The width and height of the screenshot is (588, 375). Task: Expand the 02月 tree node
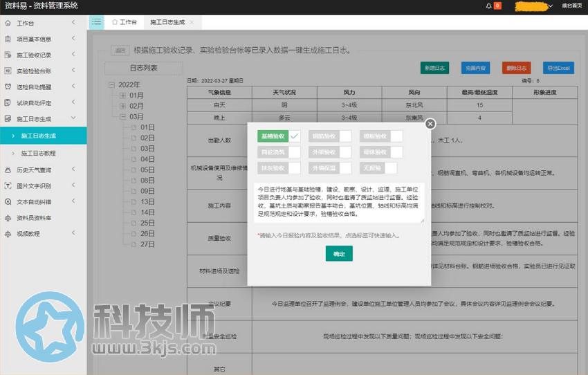[122, 106]
